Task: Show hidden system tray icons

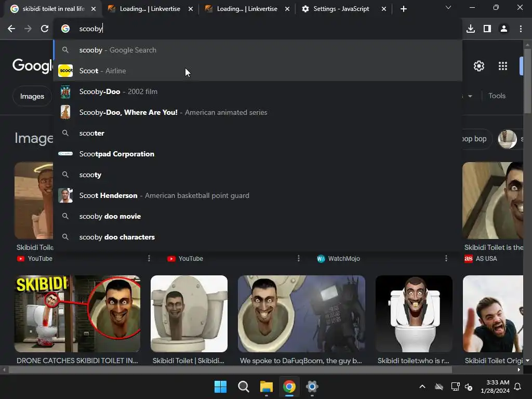Action: tap(422, 387)
